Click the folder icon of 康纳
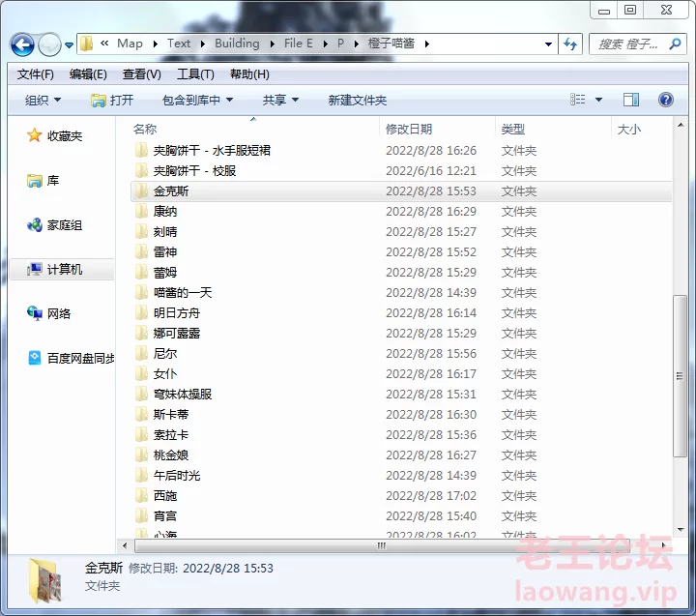 (141, 212)
